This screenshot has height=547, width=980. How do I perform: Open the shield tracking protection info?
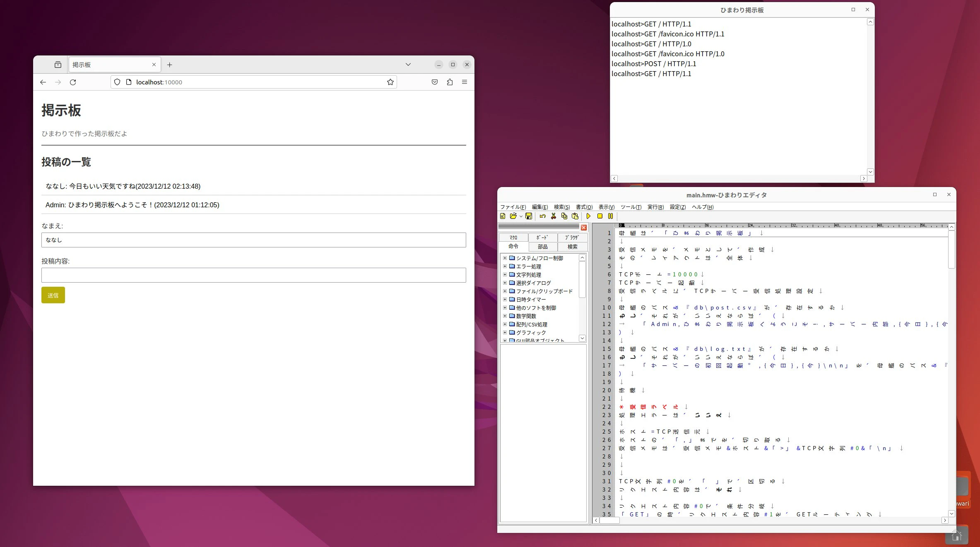117,82
